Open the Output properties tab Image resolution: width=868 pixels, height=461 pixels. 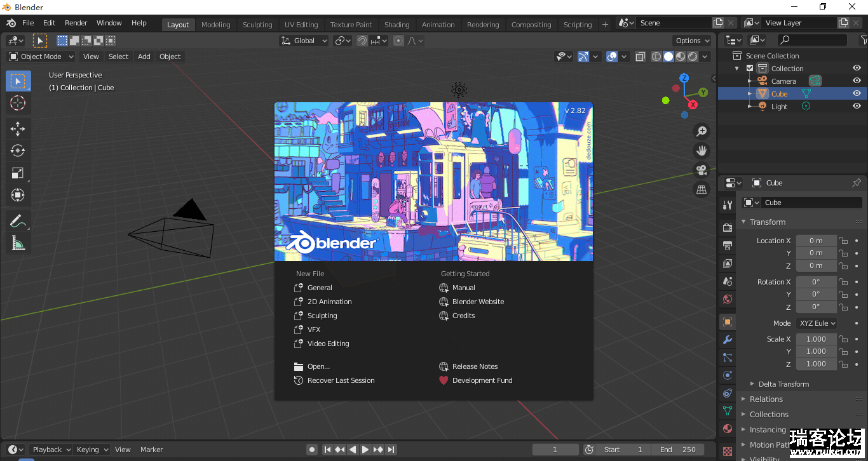[x=728, y=245]
